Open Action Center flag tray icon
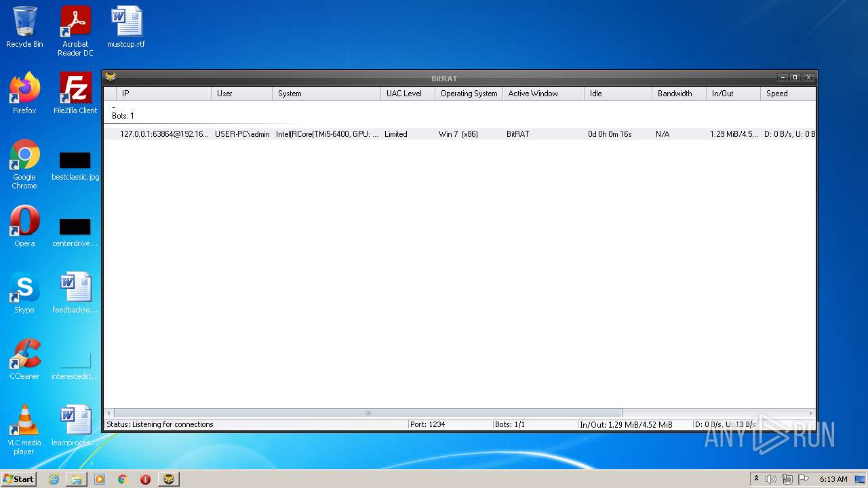This screenshot has height=488, width=868. click(x=804, y=479)
